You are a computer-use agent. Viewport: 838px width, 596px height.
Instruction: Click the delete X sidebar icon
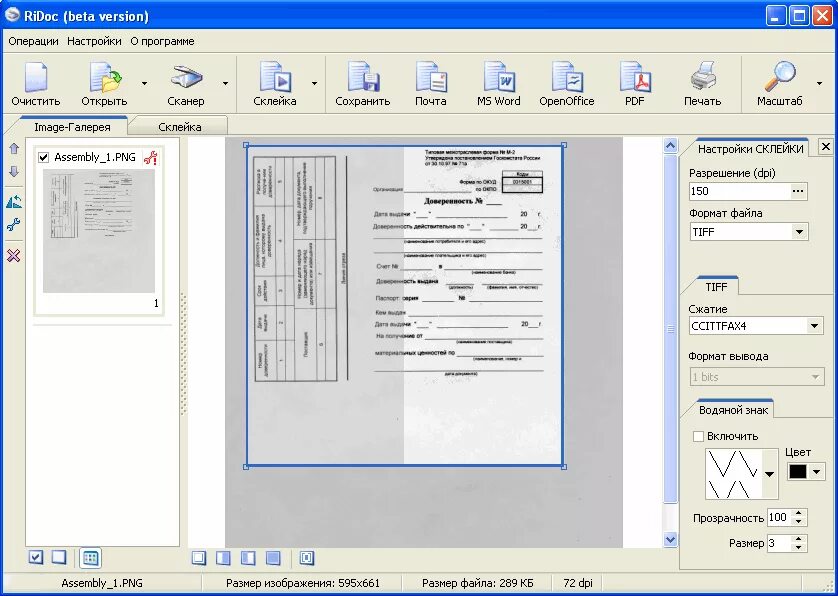pyautogui.click(x=14, y=256)
